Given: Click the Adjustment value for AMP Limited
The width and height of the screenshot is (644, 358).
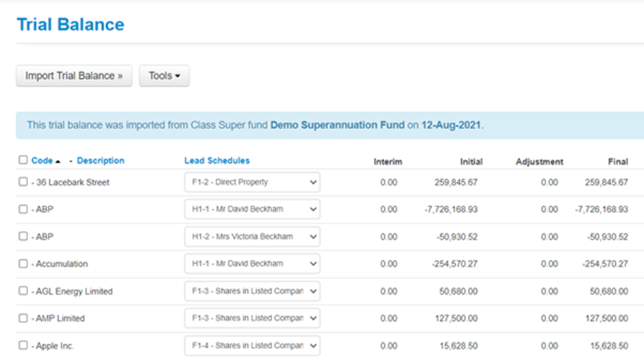Looking at the screenshot, I should click(549, 318).
